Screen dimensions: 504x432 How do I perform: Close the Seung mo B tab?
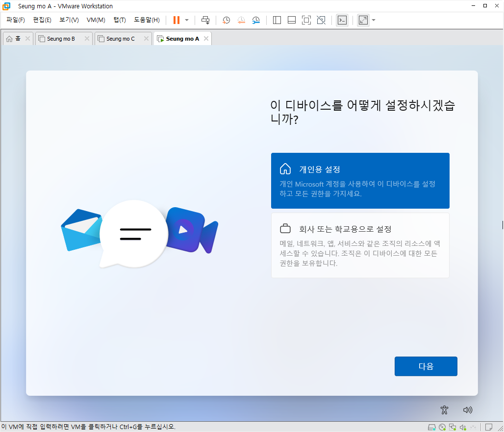(x=87, y=39)
